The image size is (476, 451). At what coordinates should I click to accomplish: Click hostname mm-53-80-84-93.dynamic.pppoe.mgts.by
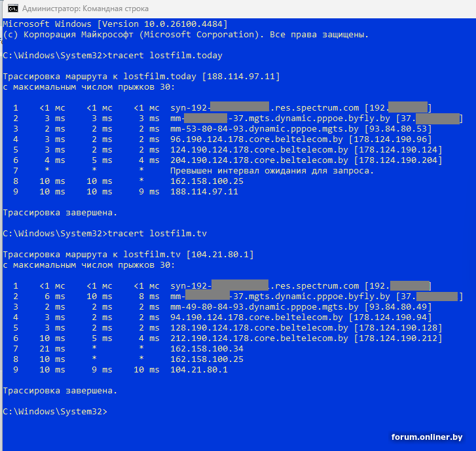click(x=265, y=129)
